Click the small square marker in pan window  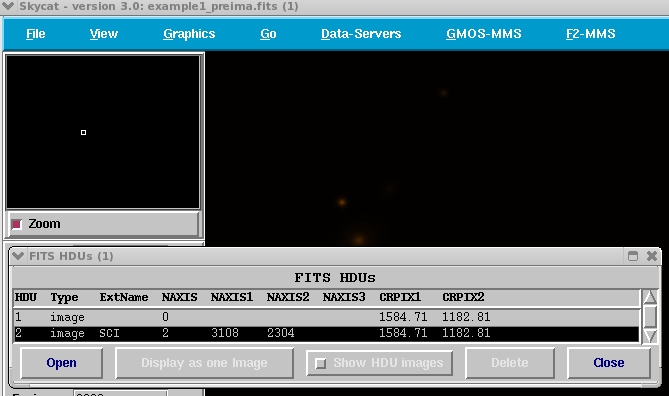tap(83, 132)
